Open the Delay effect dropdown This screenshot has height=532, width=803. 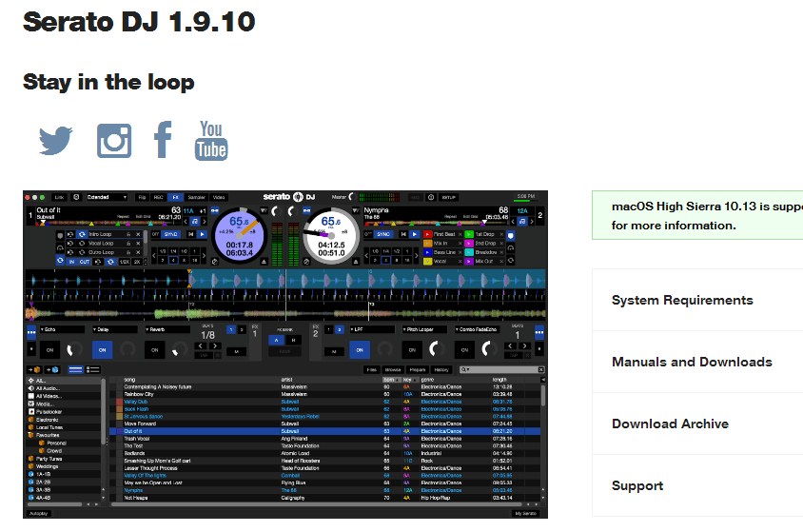point(115,329)
